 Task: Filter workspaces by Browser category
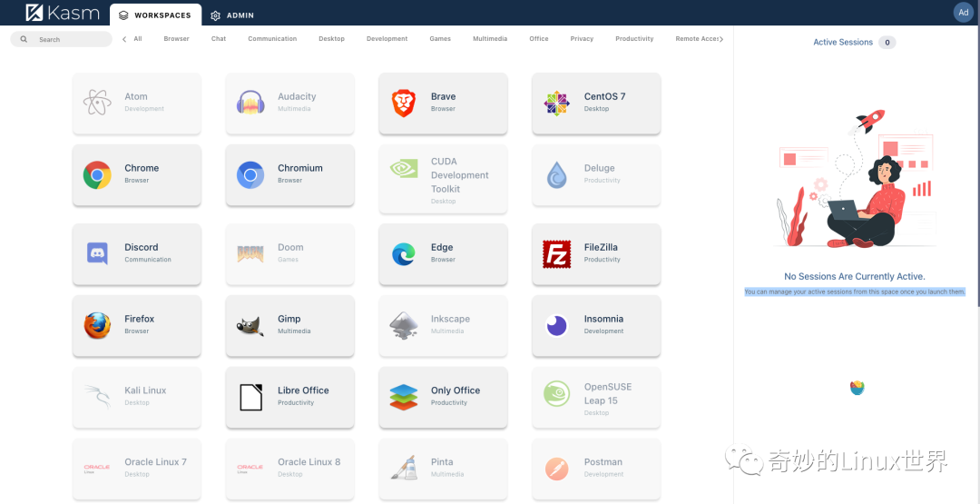point(176,39)
